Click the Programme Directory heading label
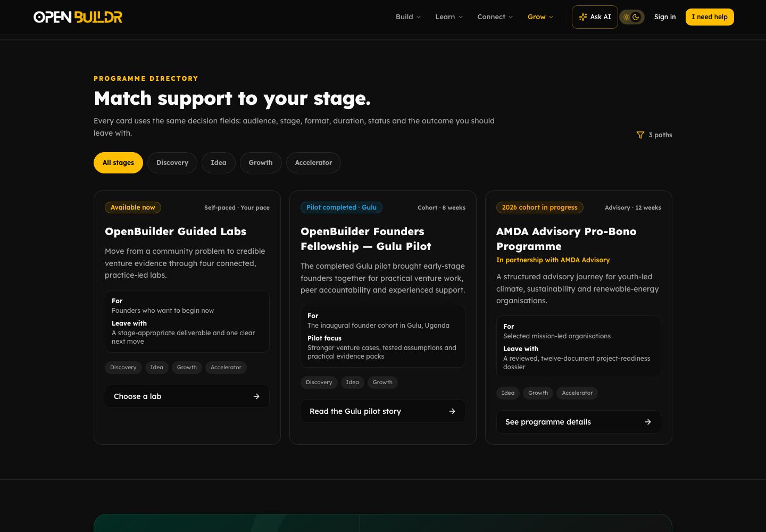The height and width of the screenshot is (532, 766). (x=146, y=79)
